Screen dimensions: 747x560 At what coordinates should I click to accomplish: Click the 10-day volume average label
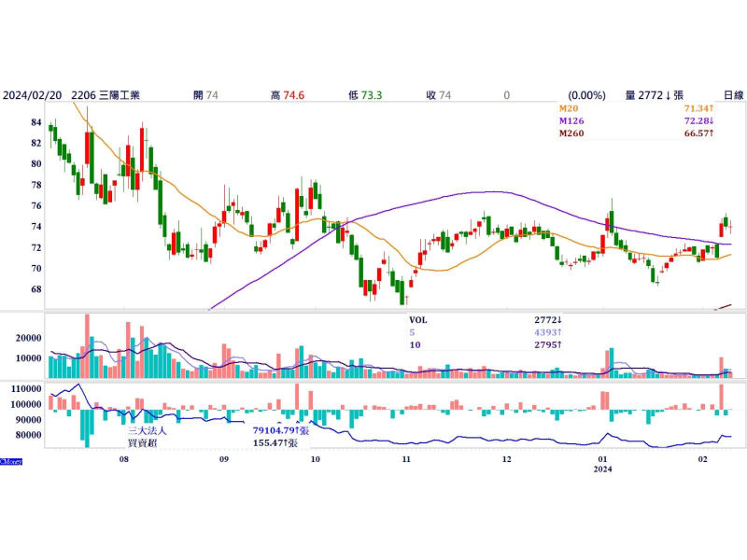click(416, 345)
